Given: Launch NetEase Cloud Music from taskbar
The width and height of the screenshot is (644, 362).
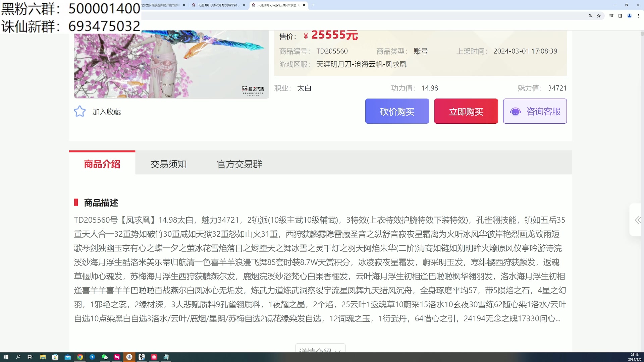Looking at the screenshot, I should coord(154,357).
